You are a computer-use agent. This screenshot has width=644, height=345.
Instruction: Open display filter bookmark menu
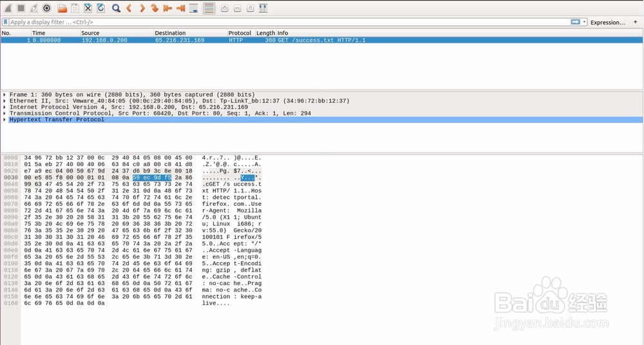[5, 22]
